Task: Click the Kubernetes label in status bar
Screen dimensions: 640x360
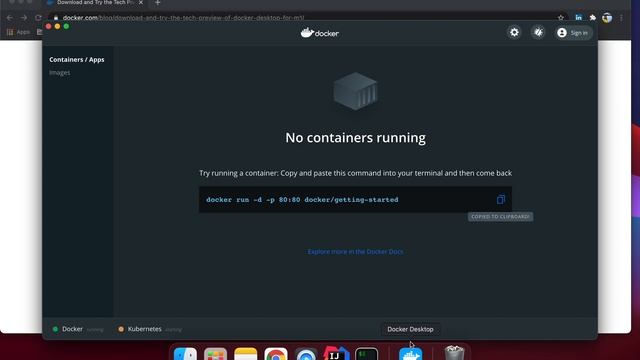Action: click(x=144, y=329)
